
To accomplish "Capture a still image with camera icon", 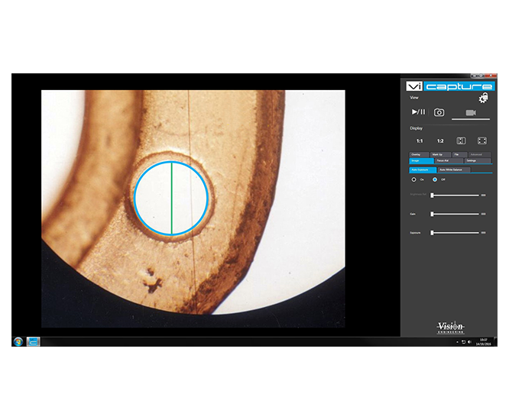I will coord(439,112).
